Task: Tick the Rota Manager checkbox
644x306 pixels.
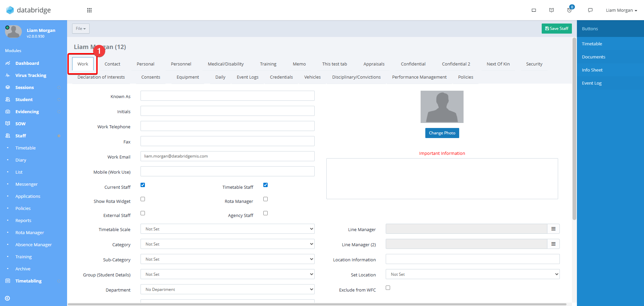Action: 266,199
